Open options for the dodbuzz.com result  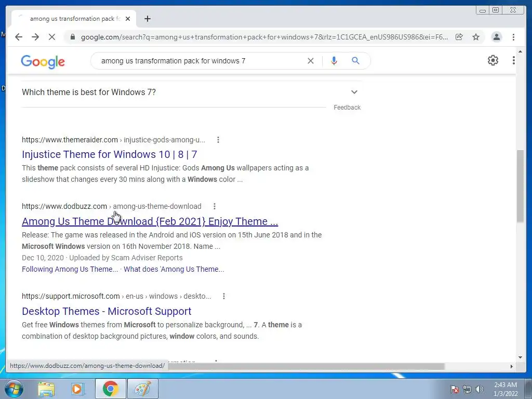(x=215, y=206)
